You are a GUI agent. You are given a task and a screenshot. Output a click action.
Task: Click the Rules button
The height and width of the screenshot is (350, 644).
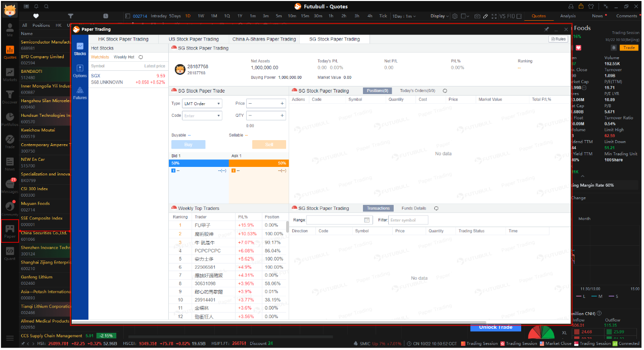click(x=558, y=39)
